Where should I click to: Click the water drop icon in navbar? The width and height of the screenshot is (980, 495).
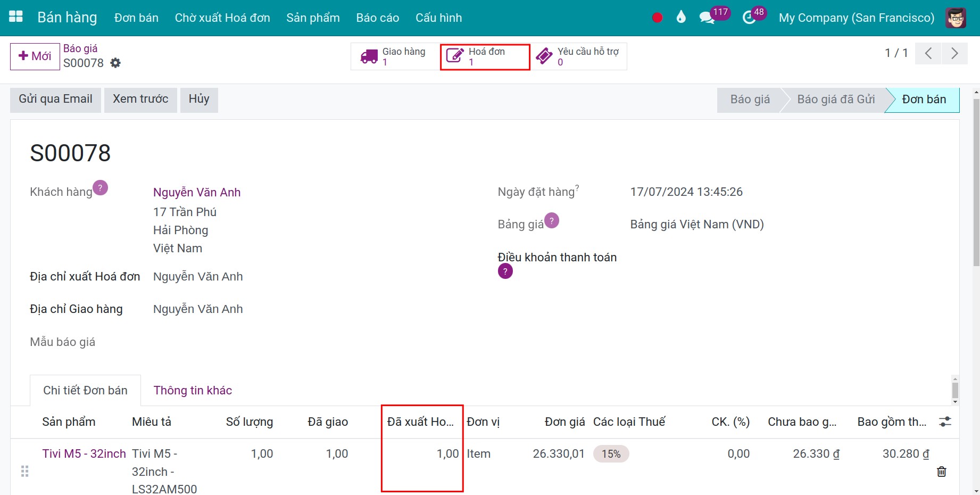(681, 17)
